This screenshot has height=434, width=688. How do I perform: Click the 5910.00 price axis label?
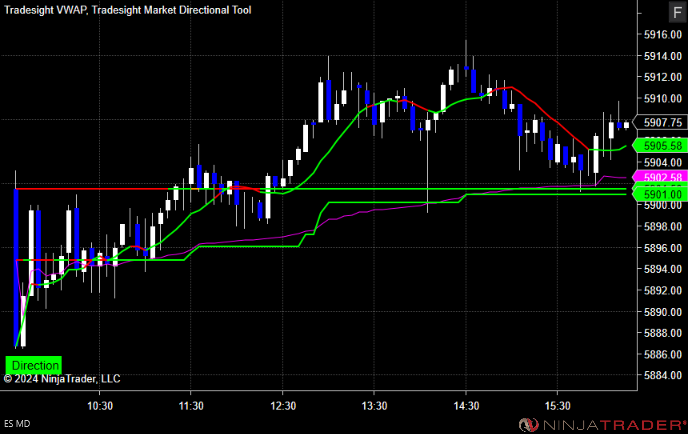click(x=663, y=99)
